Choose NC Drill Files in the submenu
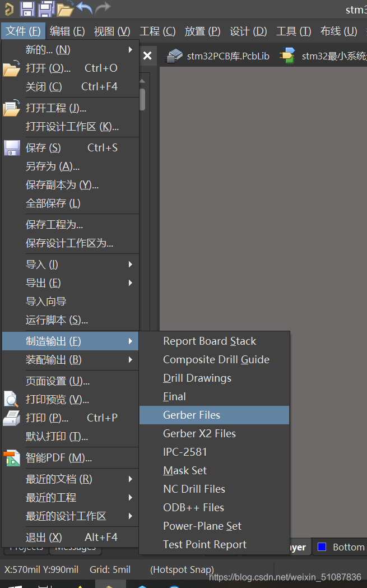The image size is (367, 588). coord(194,489)
